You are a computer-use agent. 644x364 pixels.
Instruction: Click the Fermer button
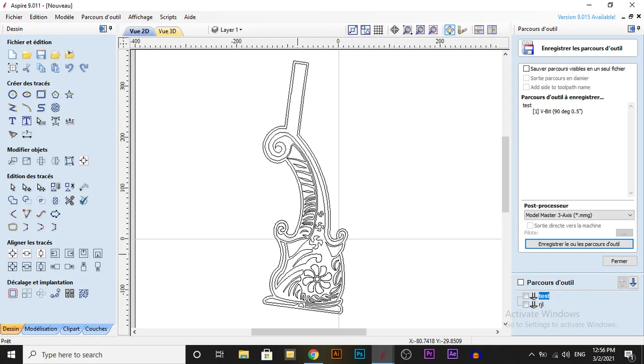pos(619,261)
